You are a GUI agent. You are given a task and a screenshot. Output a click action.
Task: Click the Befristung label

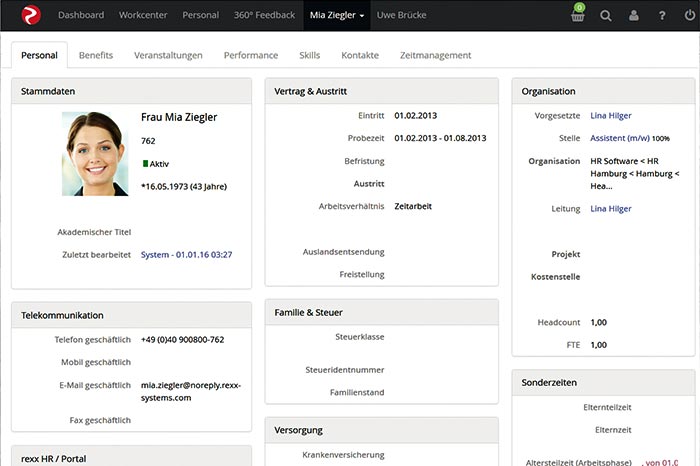[364, 161]
